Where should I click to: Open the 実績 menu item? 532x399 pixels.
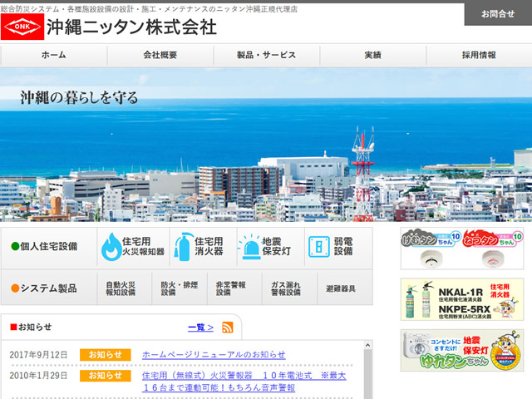tap(372, 55)
